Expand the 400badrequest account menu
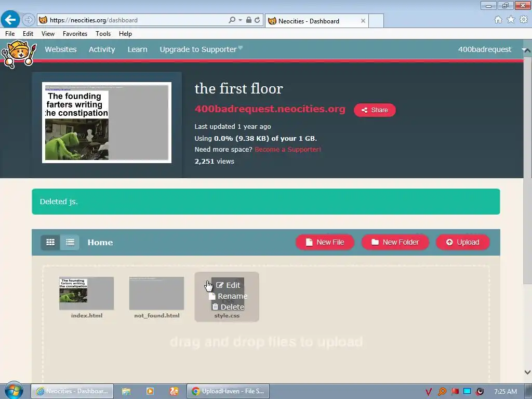 coord(485,49)
